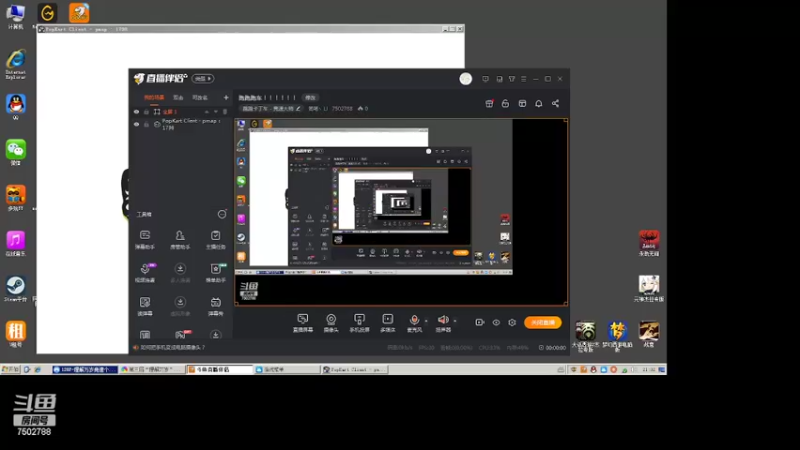Add a 摄像头 camera source
The height and width of the screenshot is (450, 800).
(331, 323)
